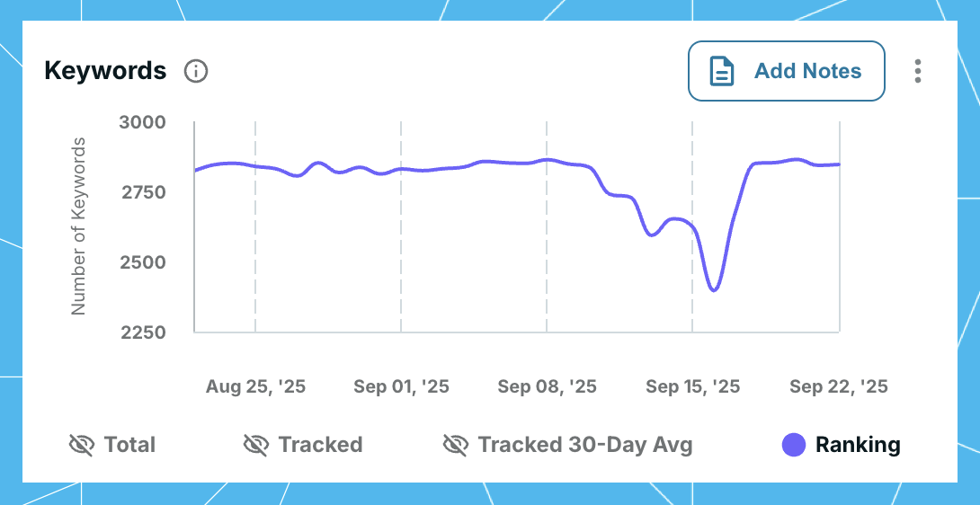
Task: Click the Sep 08, '25 date label
Action: 547,386
